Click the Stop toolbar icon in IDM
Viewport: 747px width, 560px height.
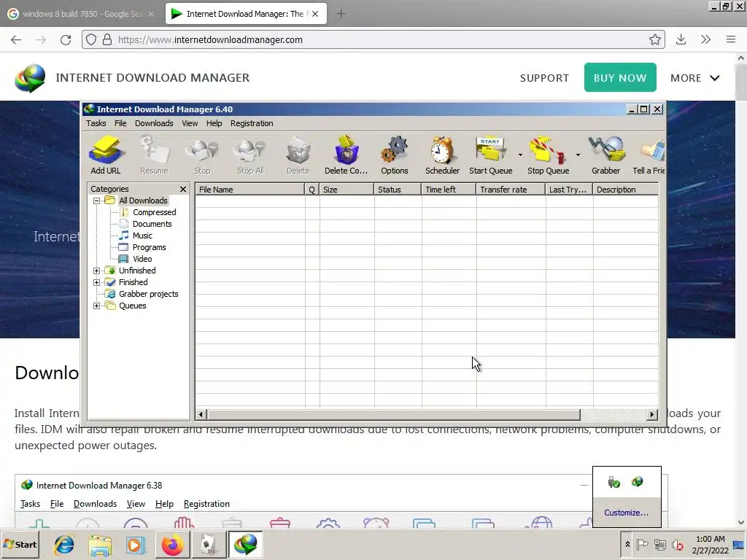point(202,155)
